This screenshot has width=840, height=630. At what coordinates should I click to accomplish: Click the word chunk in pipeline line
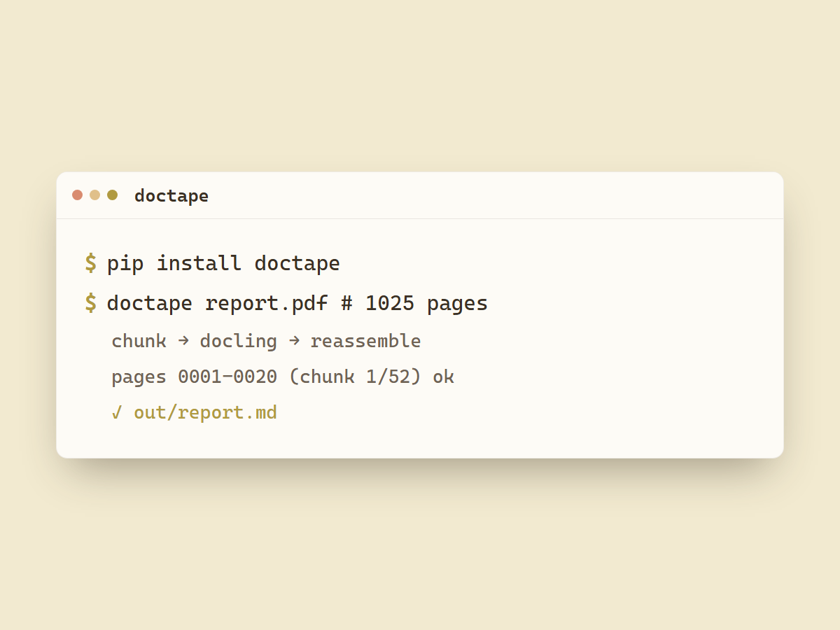pyautogui.click(x=139, y=341)
